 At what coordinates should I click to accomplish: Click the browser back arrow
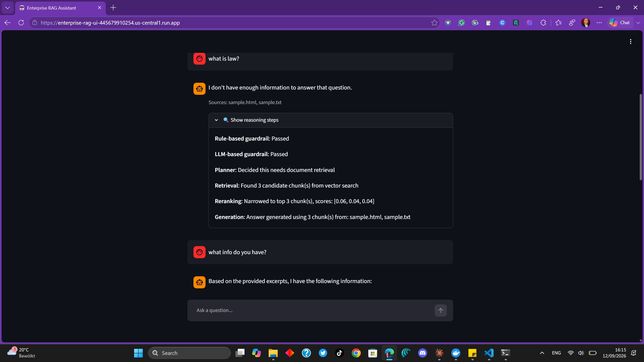[x=8, y=23]
